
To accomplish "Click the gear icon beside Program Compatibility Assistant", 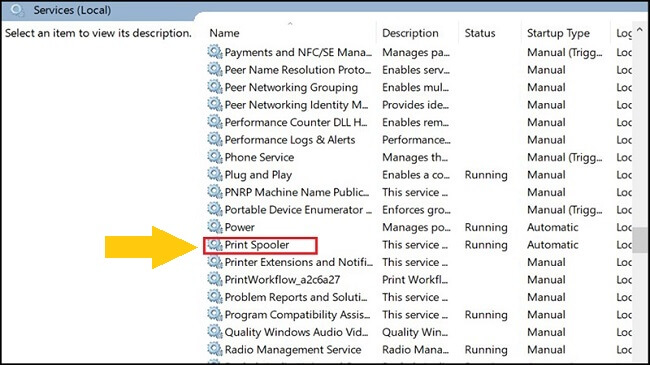I will coord(215,314).
